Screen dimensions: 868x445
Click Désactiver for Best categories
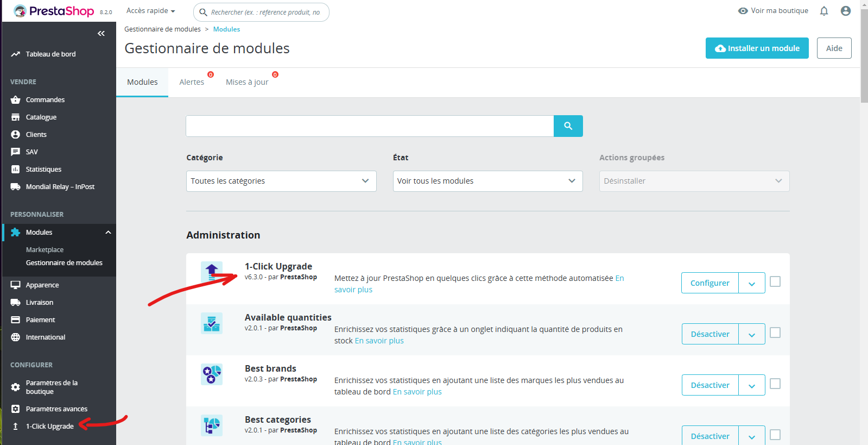pos(710,435)
